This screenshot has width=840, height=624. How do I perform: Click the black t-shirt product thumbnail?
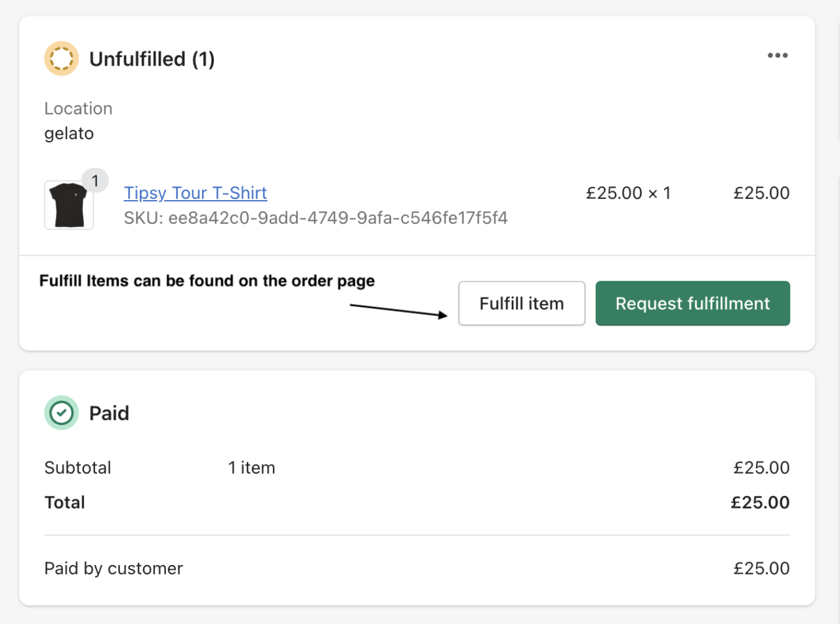(68, 204)
